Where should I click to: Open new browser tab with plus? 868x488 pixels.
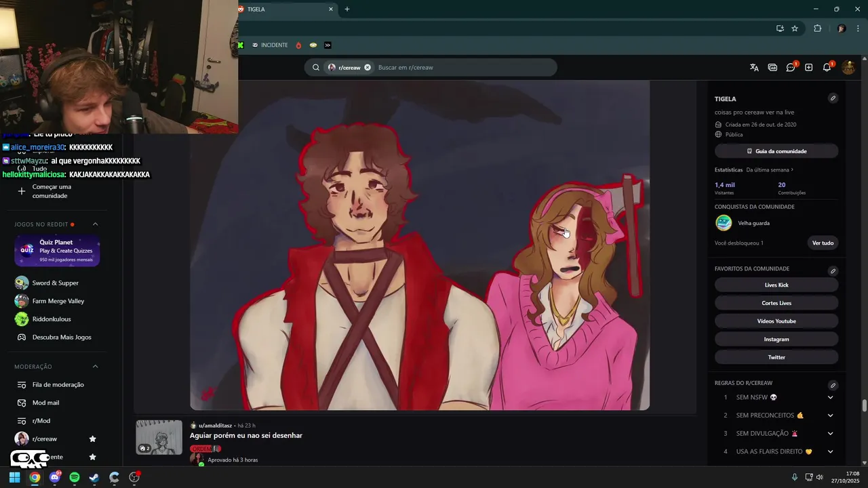tap(347, 9)
